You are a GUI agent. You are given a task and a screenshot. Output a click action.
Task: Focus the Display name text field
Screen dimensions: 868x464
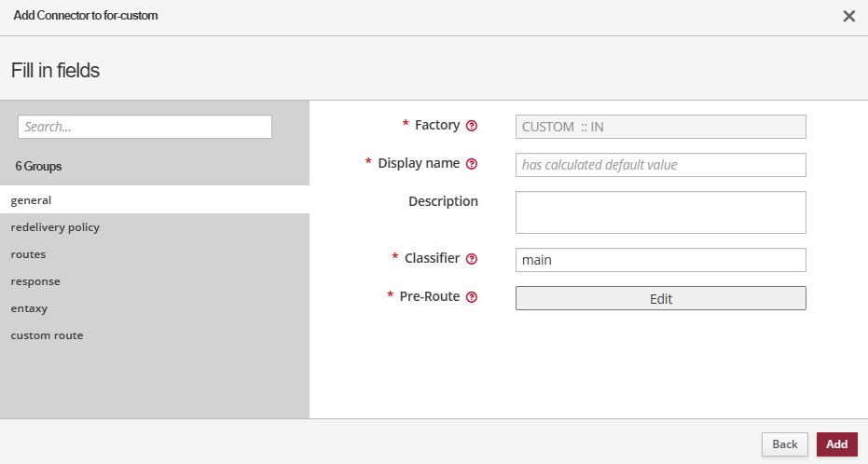tap(660, 165)
